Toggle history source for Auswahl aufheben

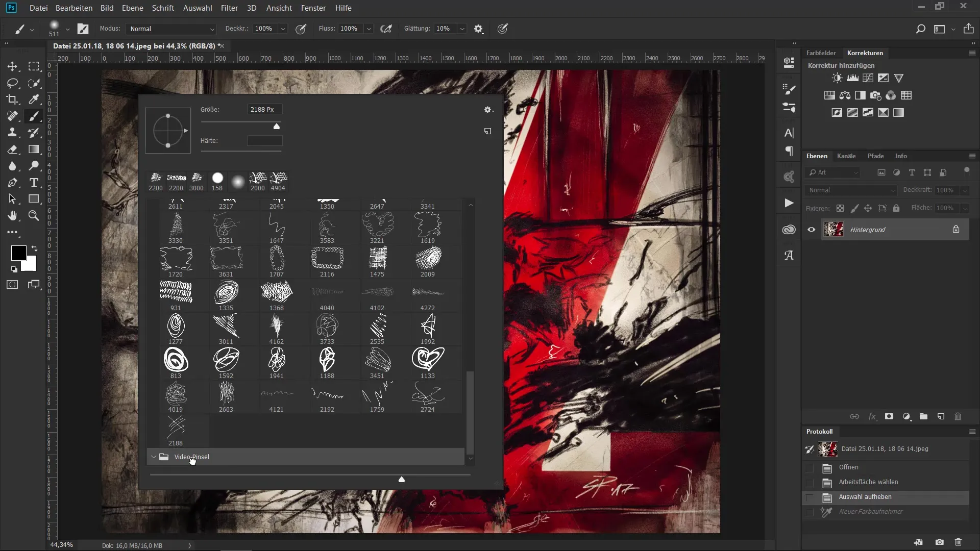(x=810, y=497)
